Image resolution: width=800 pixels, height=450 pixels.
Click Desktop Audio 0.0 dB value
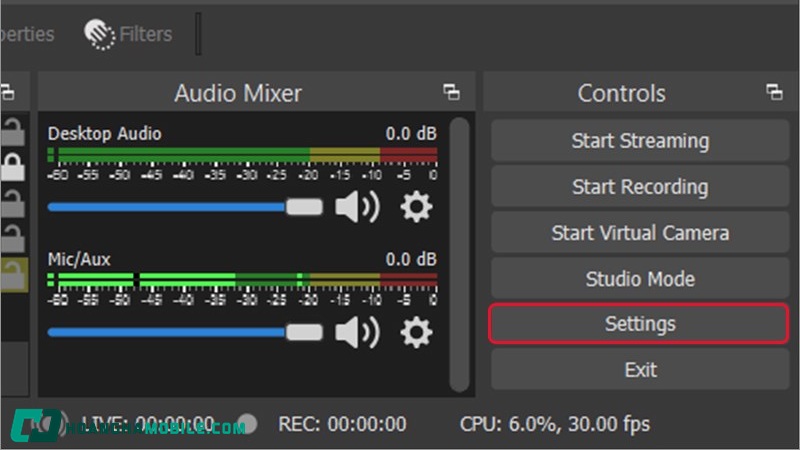(411, 134)
